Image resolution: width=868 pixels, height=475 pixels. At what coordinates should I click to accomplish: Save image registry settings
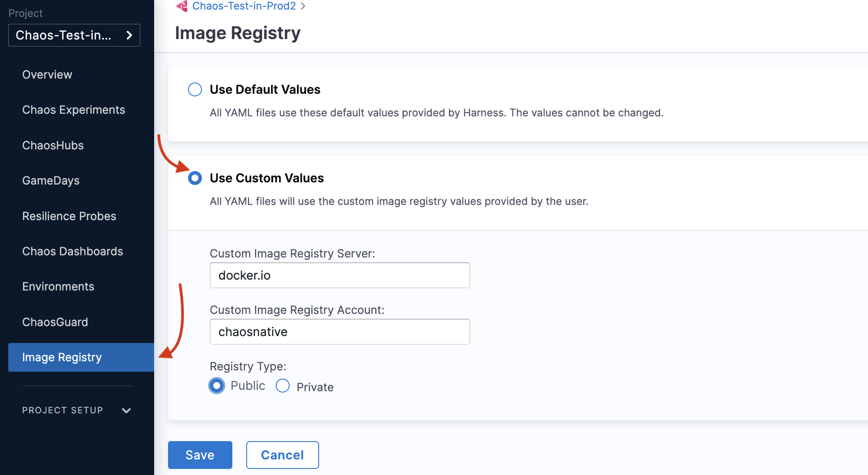pos(200,455)
